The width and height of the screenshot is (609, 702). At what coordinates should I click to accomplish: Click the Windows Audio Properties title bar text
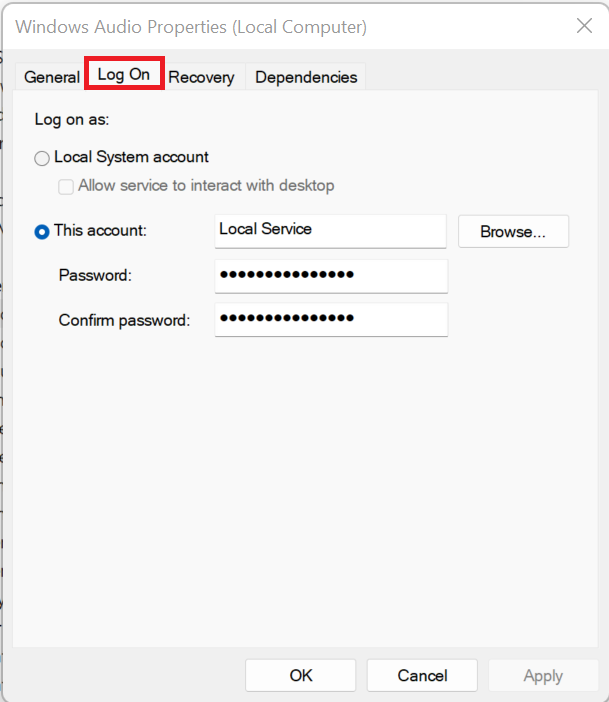[x=191, y=27]
